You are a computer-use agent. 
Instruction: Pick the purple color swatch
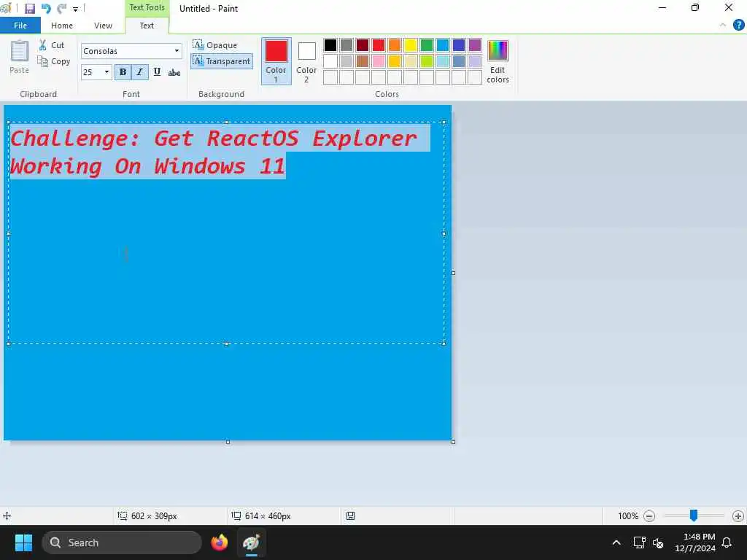tap(474, 45)
